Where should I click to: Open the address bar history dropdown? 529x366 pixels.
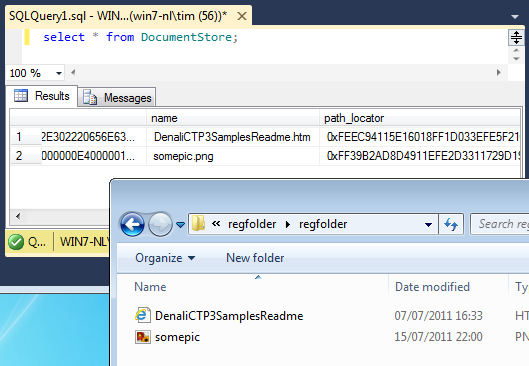click(x=428, y=224)
